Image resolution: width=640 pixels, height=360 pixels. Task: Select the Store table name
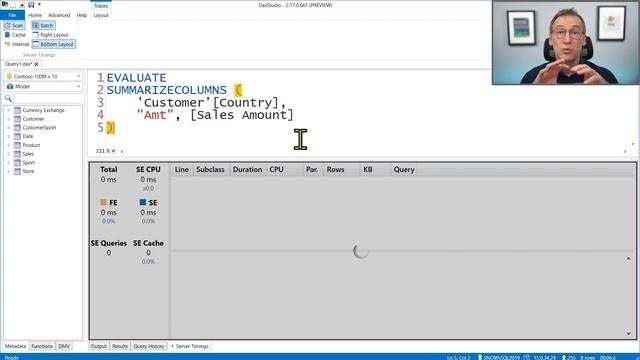[x=28, y=171]
